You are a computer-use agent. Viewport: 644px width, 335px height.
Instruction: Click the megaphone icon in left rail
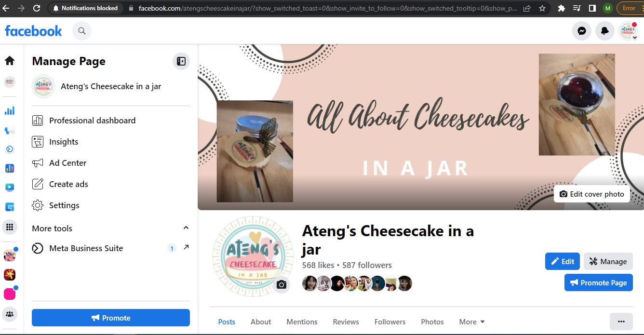tap(10, 130)
